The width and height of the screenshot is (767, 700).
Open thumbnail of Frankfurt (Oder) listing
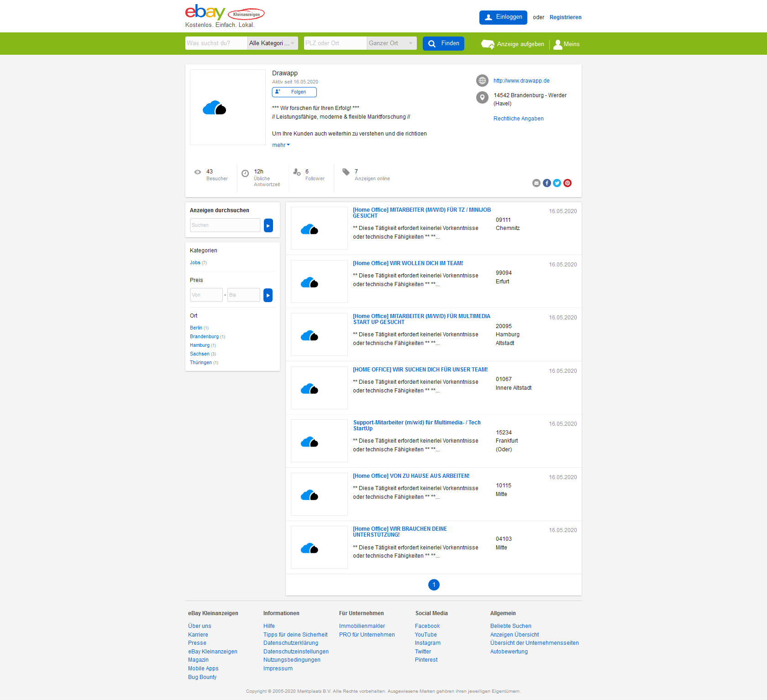[319, 441]
